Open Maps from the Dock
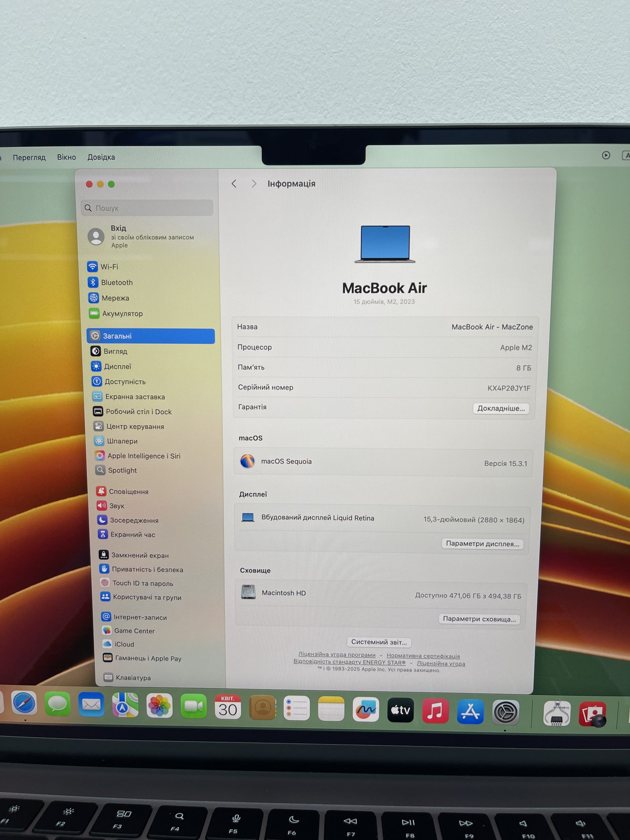The width and height of the screenshot is (630, 840). 125,705
